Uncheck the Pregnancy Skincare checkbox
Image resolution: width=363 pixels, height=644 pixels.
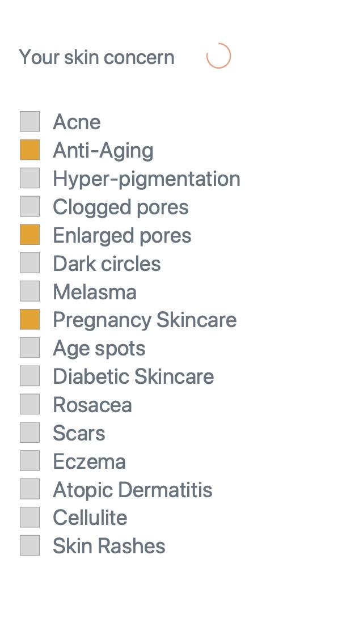pos(29,319)
